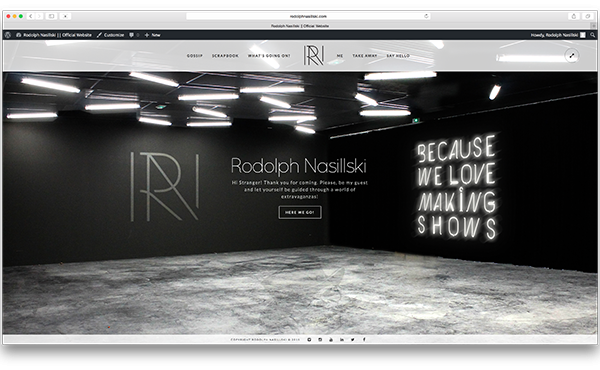Show all tabs with the tab overview button

pos(587,16)
